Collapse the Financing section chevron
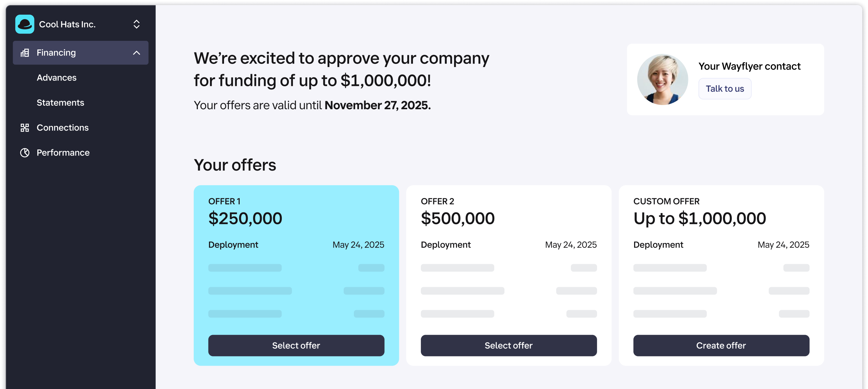The width and height of the screenshot is (868, 389). click(137, 53)
